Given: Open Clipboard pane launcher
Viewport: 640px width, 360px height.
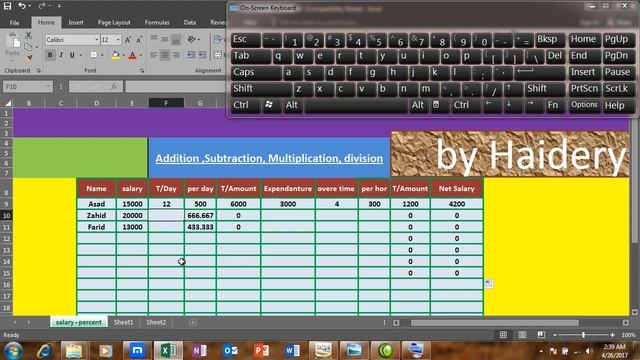Looking at the screenshot, I should (x=39, y=71).
